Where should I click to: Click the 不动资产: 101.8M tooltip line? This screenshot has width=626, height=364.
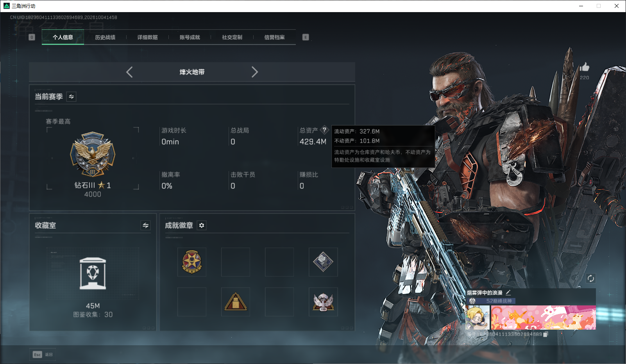click(357, 141)
